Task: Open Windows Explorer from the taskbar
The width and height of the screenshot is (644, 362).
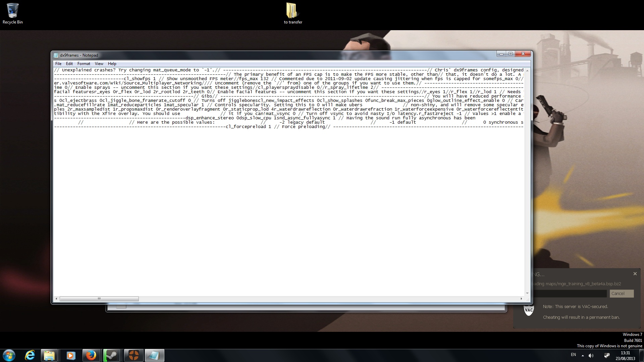Action: 49,355
